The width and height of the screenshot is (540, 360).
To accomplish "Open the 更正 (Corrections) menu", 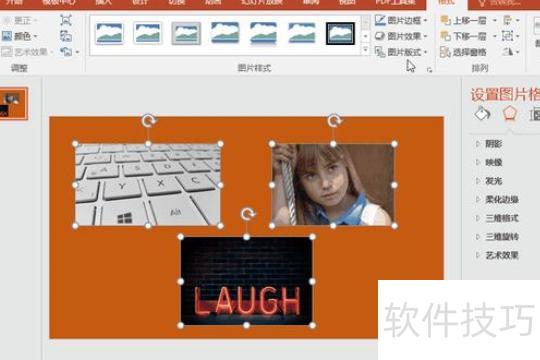I will tap(20, 20).
